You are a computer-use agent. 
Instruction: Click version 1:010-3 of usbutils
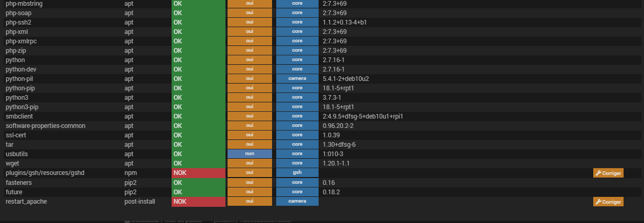pos(333,154)
